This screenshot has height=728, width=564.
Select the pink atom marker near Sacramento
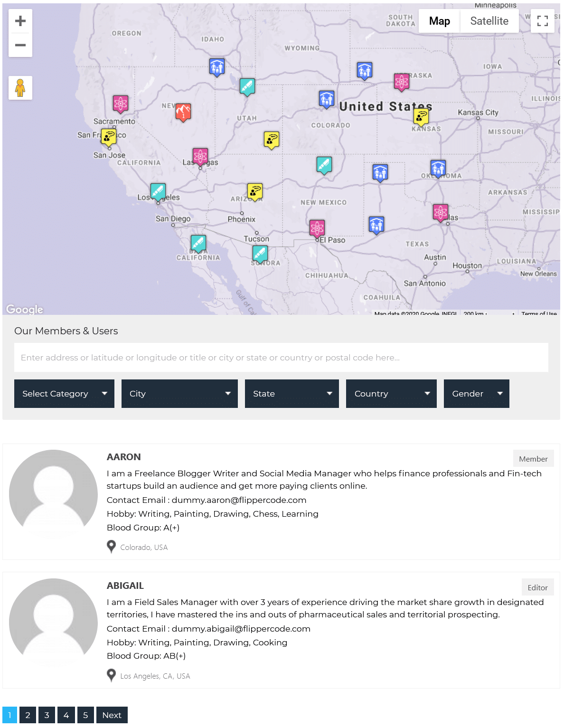120,104
